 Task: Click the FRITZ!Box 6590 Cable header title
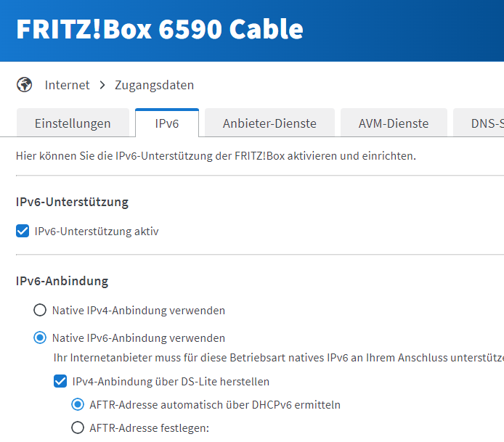click(x=160, y=30)
